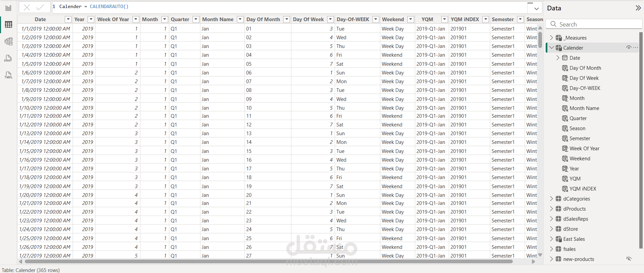Open Model view from the left sidebar
The height and width of the screenshot is (273, 644).
pyautogui.click(x=8, y=41)
